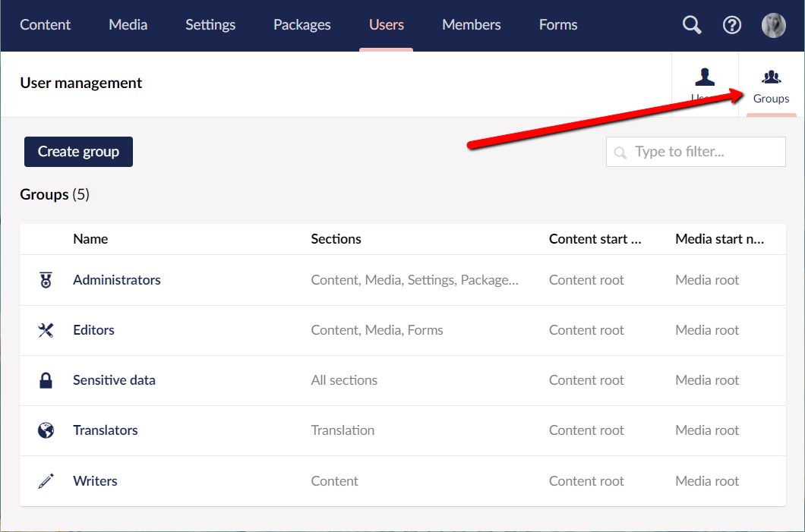Focus the Type to filter field
The image size is (805, 532).
pos(696,151)
